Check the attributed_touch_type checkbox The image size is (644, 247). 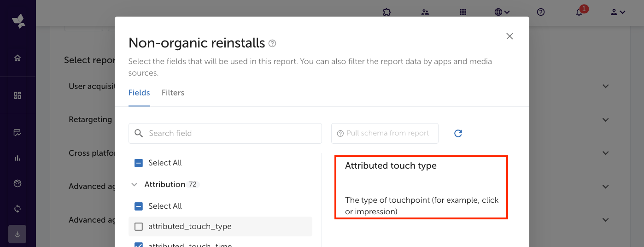point(139,227)
